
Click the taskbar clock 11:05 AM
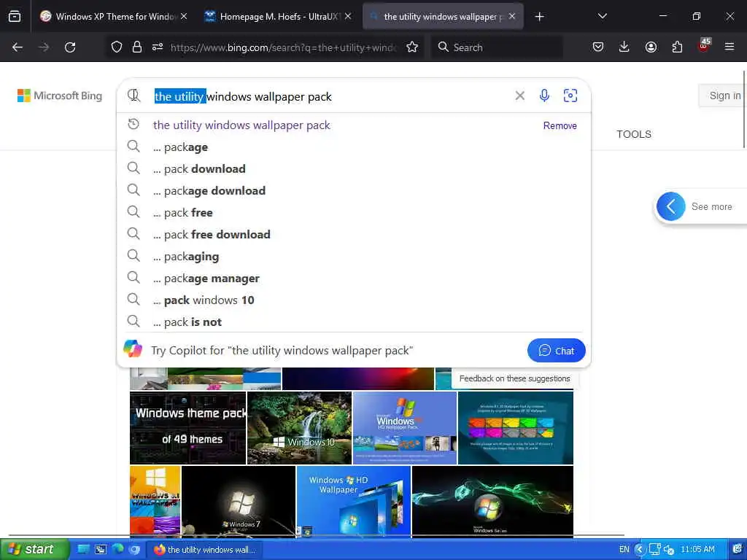pyautogui.click(x=697, y=550)
